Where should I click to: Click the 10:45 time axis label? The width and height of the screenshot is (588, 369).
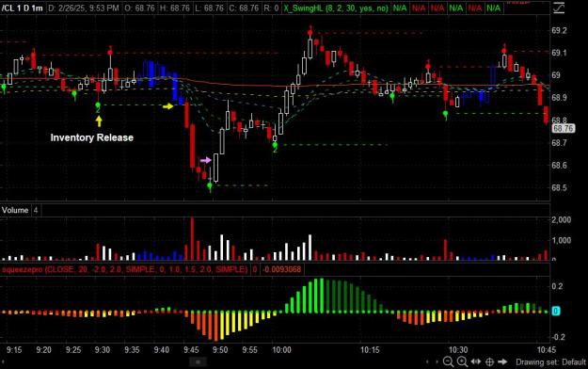coord(547,350)
